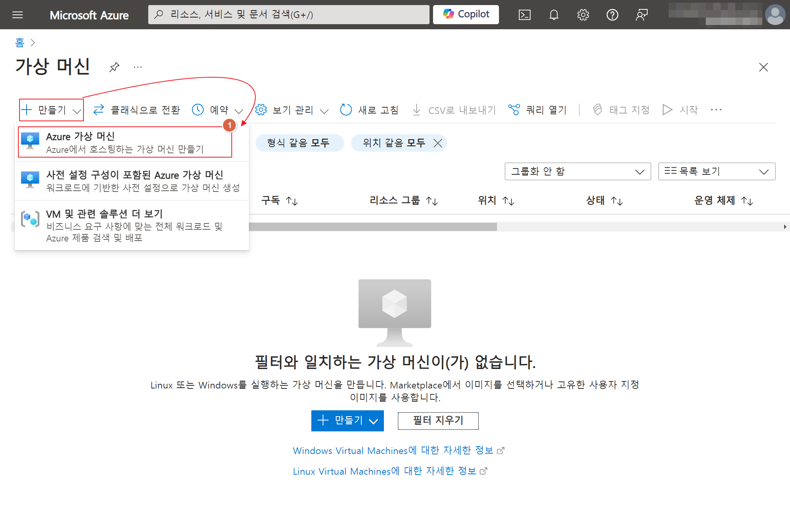Image resolution: width=790 pixels, height=532 pixels.
Task: Click the 새로 고침 refresh icon
Action: [x=346, y=110]
